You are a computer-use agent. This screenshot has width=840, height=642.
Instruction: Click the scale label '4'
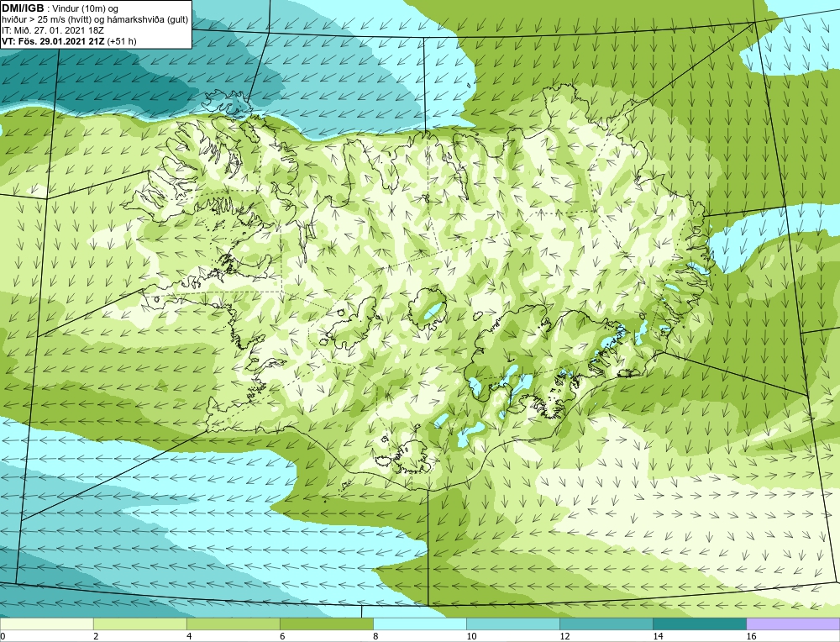[189, 637]
